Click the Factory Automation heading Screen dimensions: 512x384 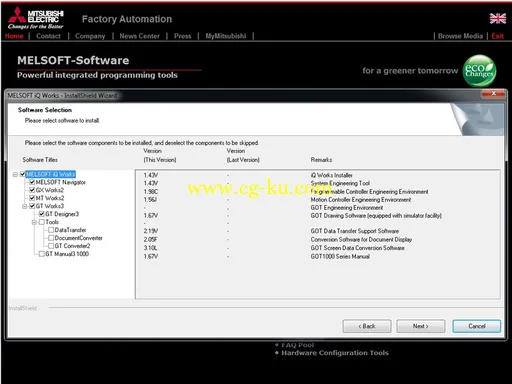point(127,19)
